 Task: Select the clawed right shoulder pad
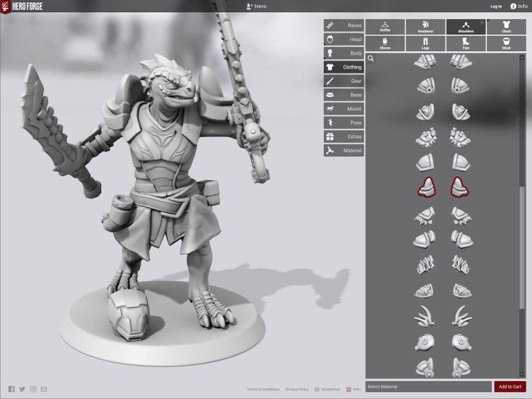462,216
